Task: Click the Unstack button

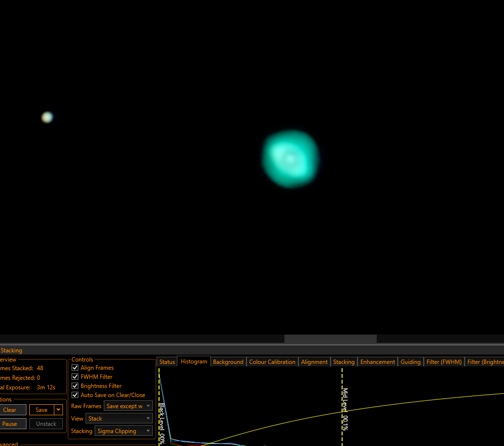Action: pyautogui.click(x=46, y=424)
